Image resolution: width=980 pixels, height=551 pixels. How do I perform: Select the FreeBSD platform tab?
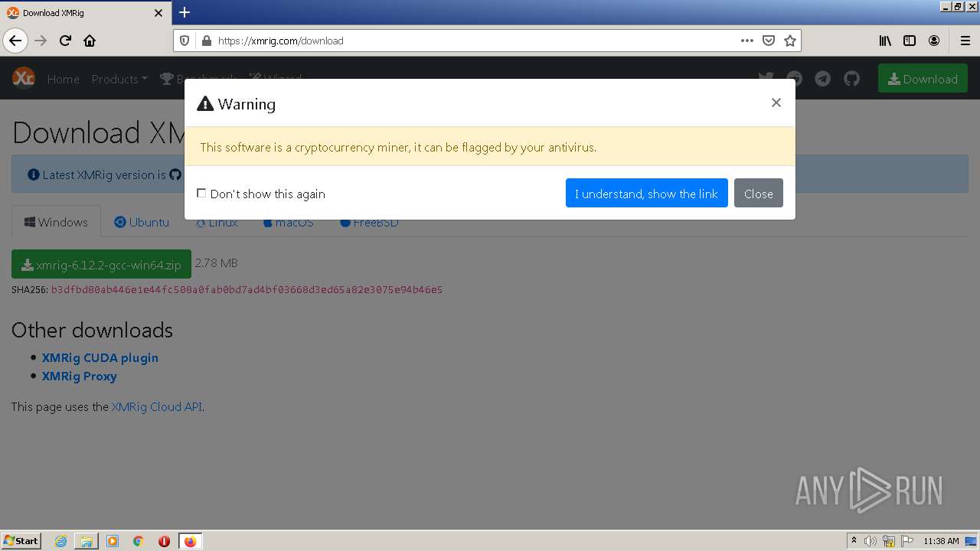[x=369, y=223]
